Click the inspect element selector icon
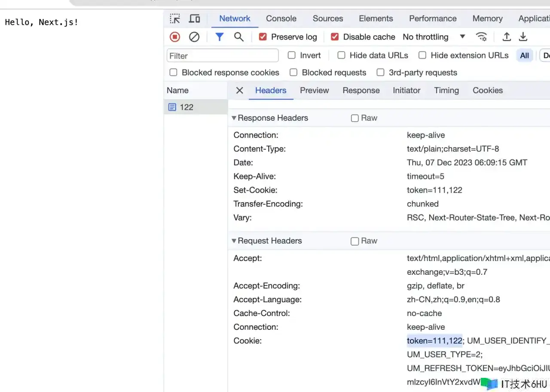The image size is (550, 392). [x=175, y=18]
